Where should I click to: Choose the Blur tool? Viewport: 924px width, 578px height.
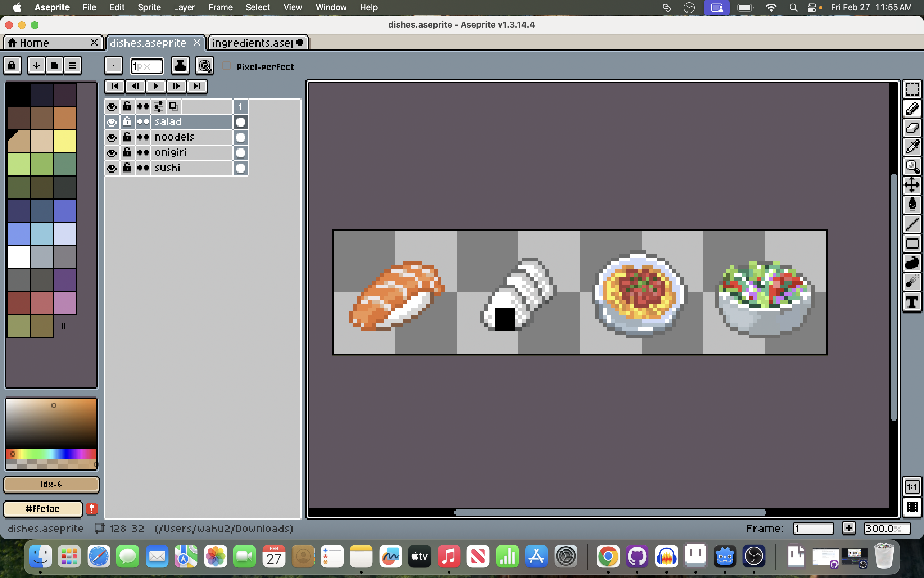(912, 282)
